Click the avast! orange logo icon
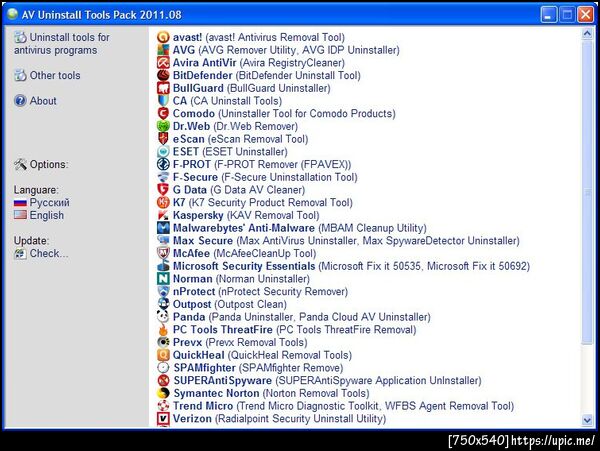Viewport: 600px width, 451px height. coord(163,37)
